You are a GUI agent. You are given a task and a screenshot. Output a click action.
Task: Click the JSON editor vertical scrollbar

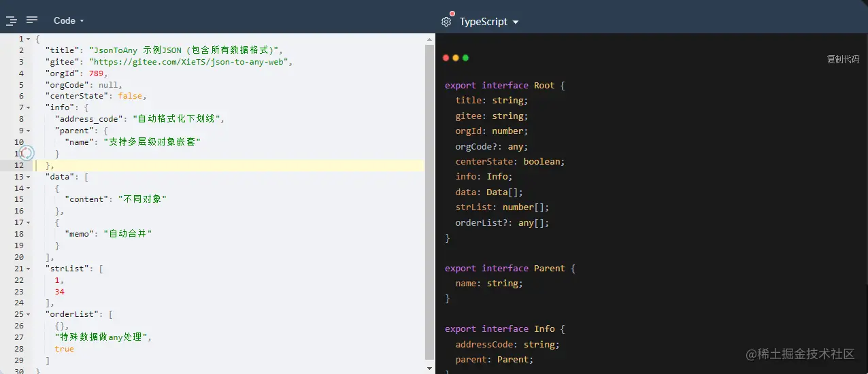click(x=429, y=201)
